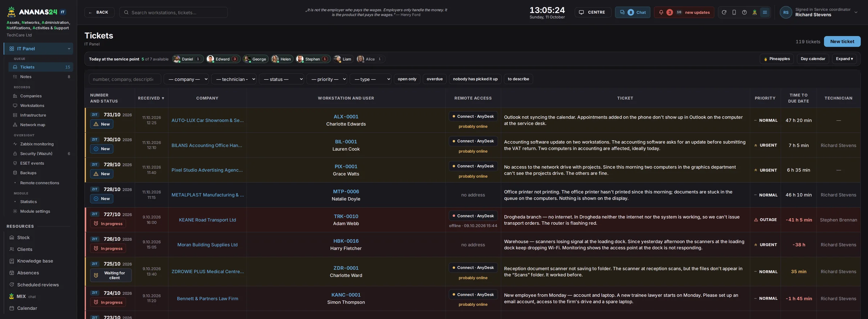Click the pineapple mascot icon in the top toolbar
Image resolution: width=868 pixels, height=319 pixels.
point(754,12)
